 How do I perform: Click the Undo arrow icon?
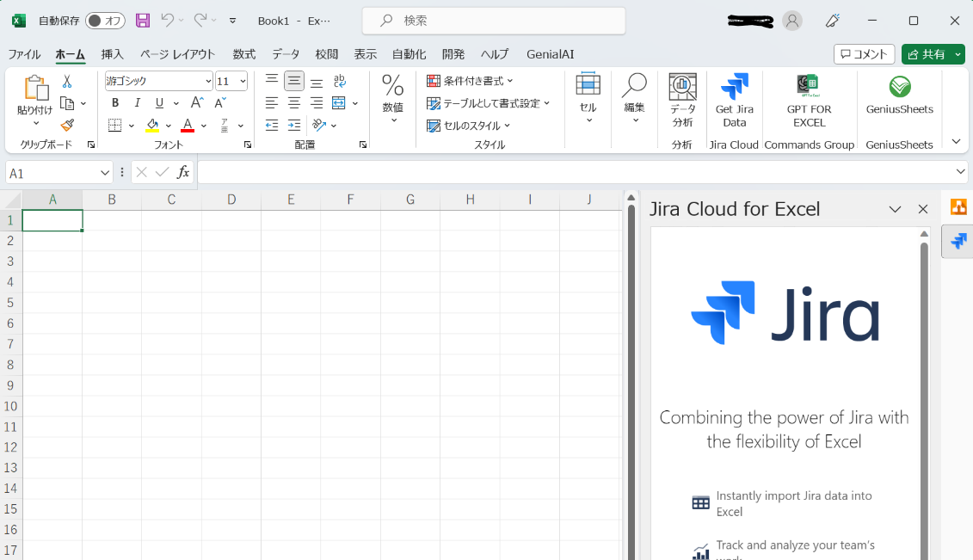[167, 21]
